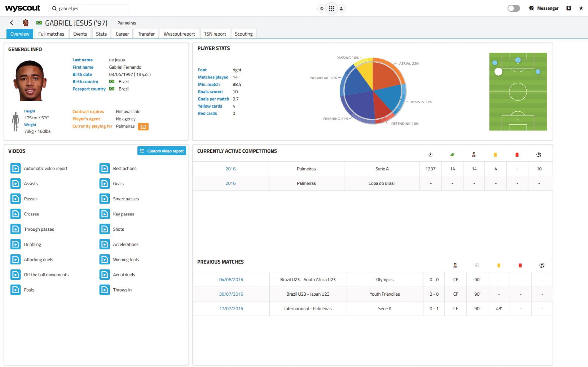Image resolution: width=588 pixels, height=367 pixels.
Task: Click the orange Aerial 22% pie slice
Action: tap(385, 75)
